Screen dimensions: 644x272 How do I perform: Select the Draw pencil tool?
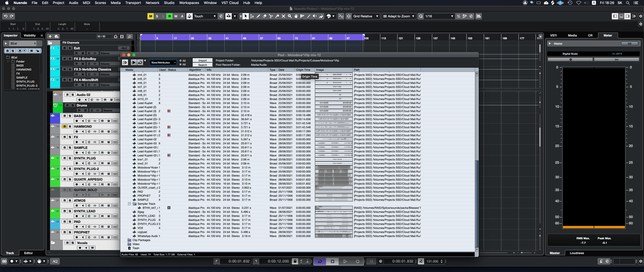(258, 16)
